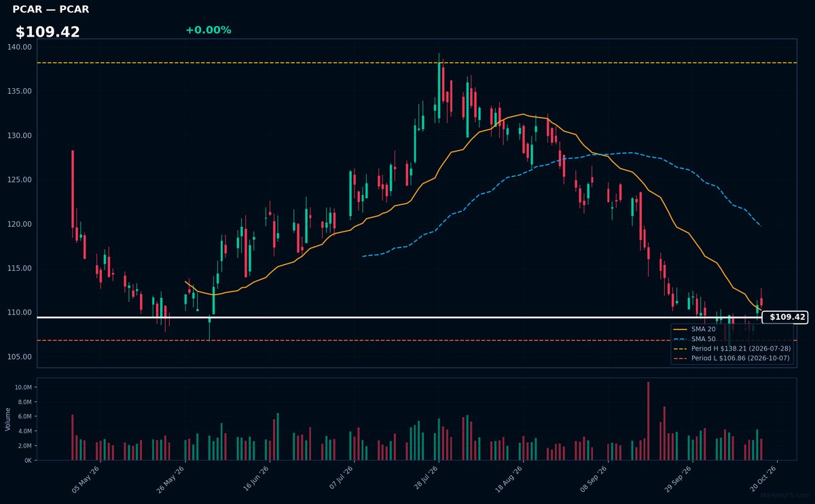815x504 pixels.
Task: Click the tallest volume bar above 10.0M
Action: click(648, 421)
